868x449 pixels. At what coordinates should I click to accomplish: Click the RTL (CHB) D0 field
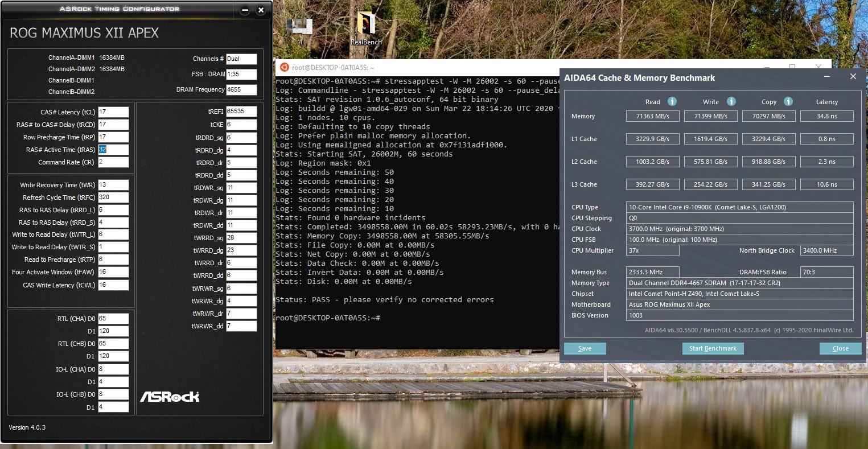click(x=113, y=344)
